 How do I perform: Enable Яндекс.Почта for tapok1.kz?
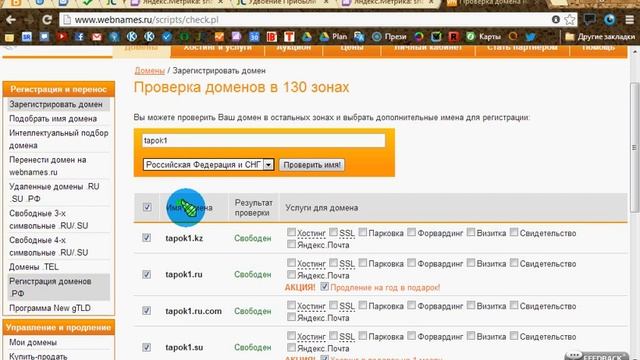point(291,244)
